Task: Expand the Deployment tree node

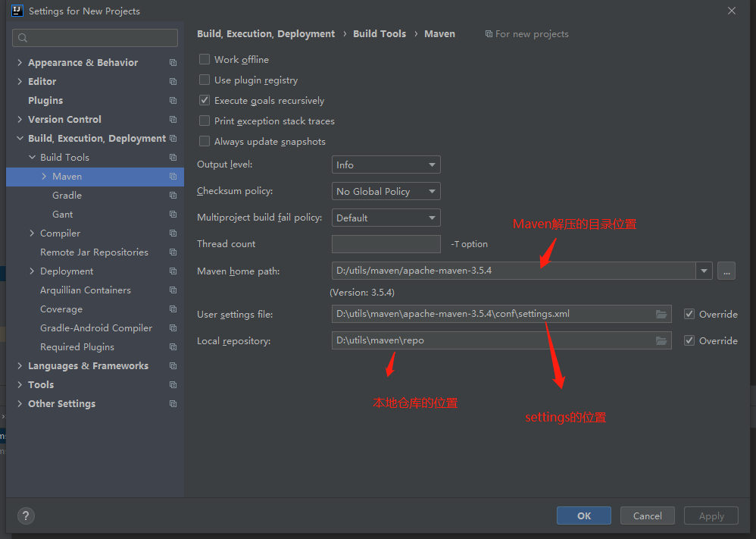Action: (33, 271)
